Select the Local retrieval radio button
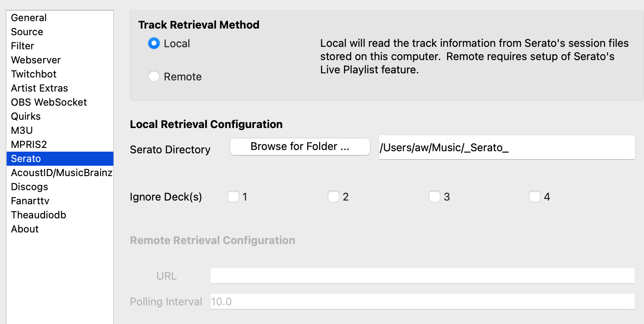This screenshot has height=324, width=644. tap(154, 44)
